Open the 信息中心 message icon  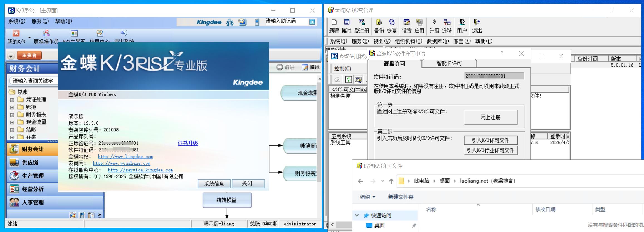pyautogui.click(x=100, y=33)
